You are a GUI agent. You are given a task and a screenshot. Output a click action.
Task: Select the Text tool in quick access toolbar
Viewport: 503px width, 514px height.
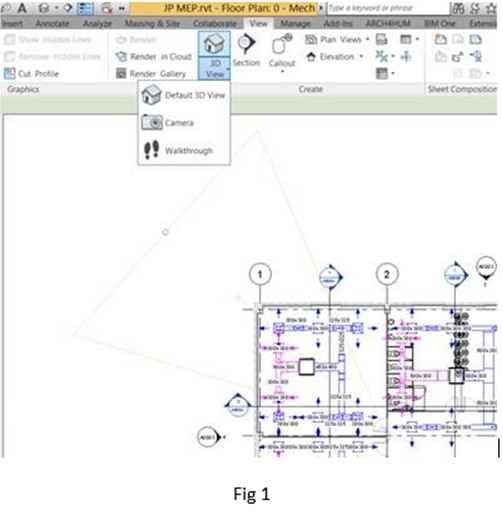point(22,7)
